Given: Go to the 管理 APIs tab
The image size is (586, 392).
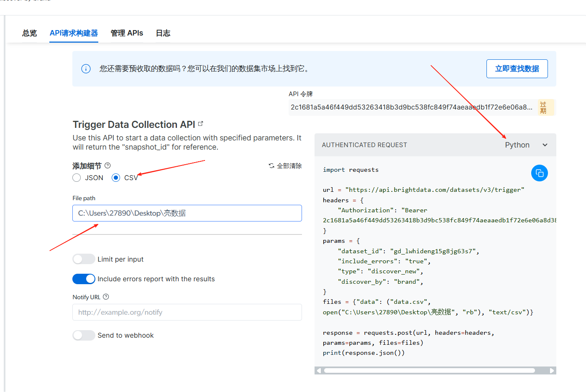Looking at the screenshot, I should [127, 33].
